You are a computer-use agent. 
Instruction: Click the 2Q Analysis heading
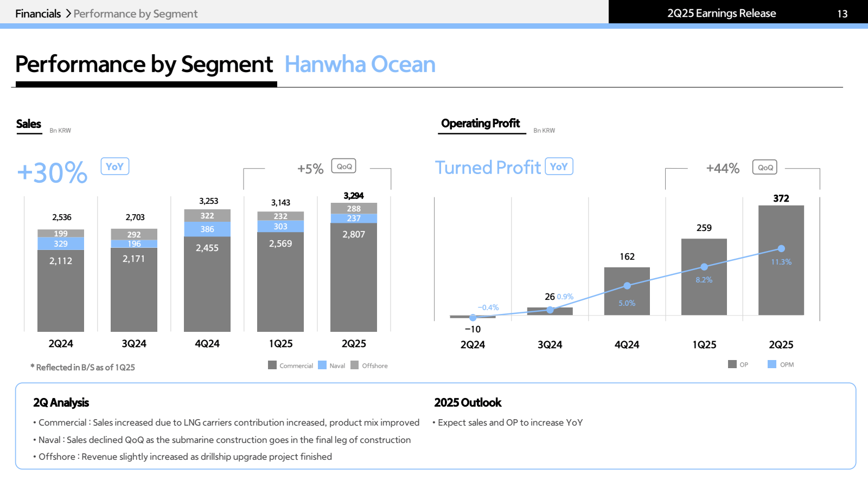tap(61, 403)
